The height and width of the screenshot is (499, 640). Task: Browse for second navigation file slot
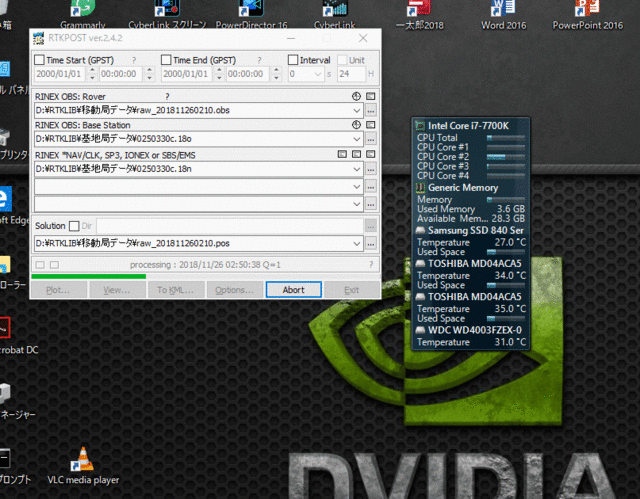pos(371,187)
